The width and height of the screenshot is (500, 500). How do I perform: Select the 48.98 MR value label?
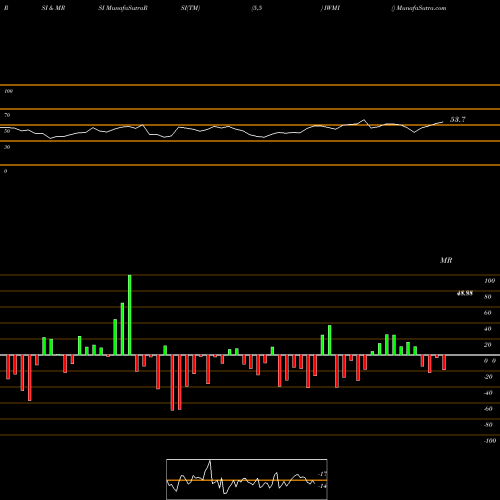pos(464,293)
